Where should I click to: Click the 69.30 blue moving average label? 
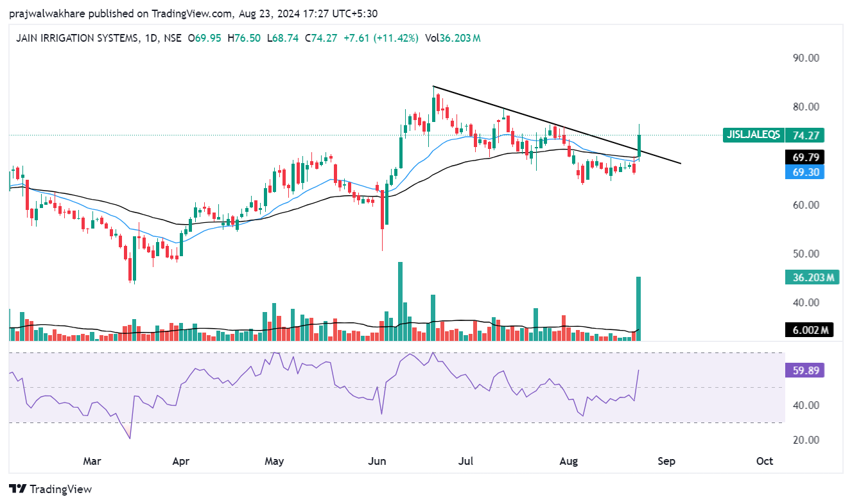point(804,172)
